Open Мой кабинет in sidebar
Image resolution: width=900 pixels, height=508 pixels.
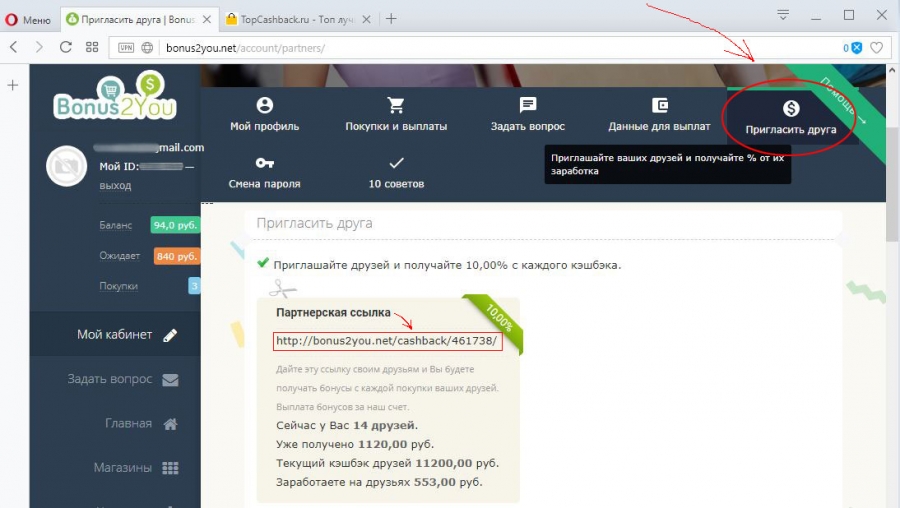coord(115,335)
